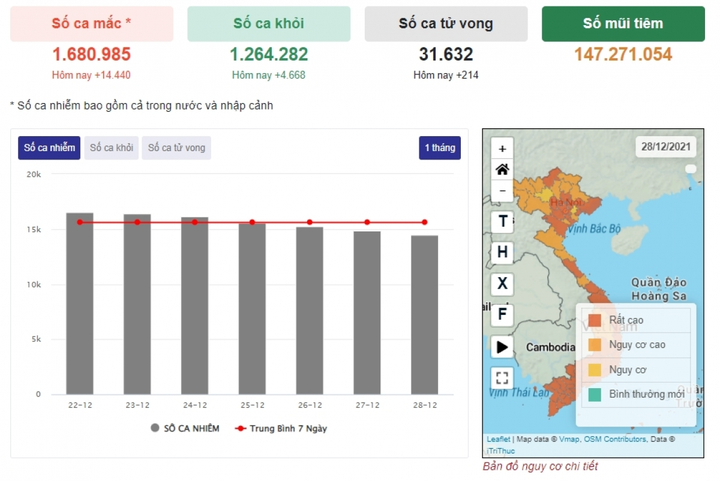720x481 pixels.
Task: Click the H map layer button
Action: point(502,252)
